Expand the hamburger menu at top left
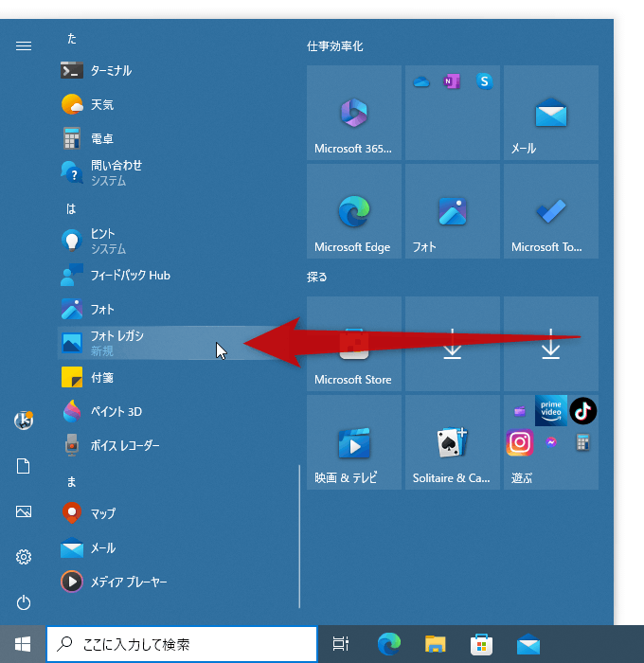The image size is (644, 663). point(24,45)
